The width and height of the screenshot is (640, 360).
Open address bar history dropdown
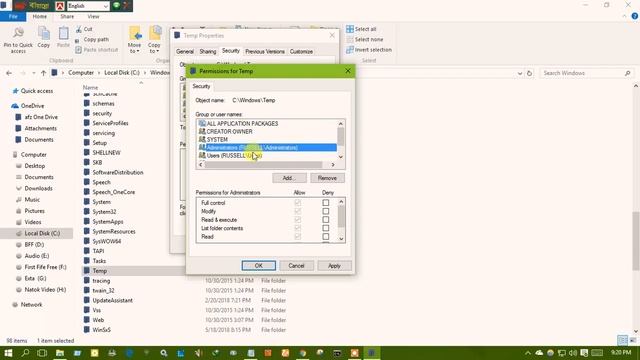point(520,73)
